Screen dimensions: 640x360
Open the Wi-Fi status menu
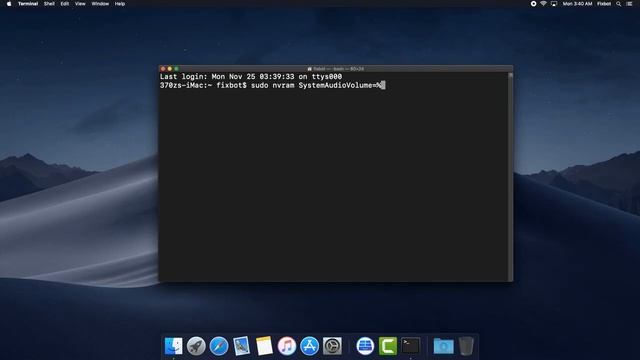click(x=543, y=4)
